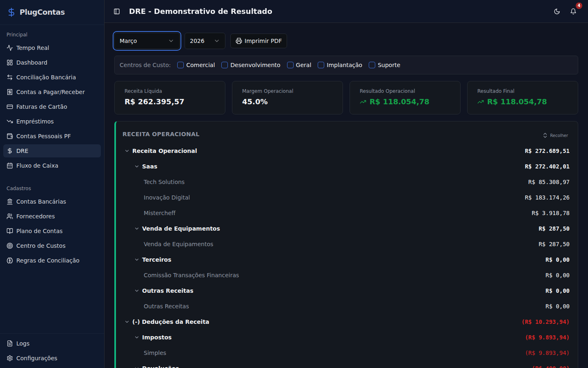Viewport: 588px width, 368px height.
Task: Open the Março month dropdown
Action: coord(147,41)
